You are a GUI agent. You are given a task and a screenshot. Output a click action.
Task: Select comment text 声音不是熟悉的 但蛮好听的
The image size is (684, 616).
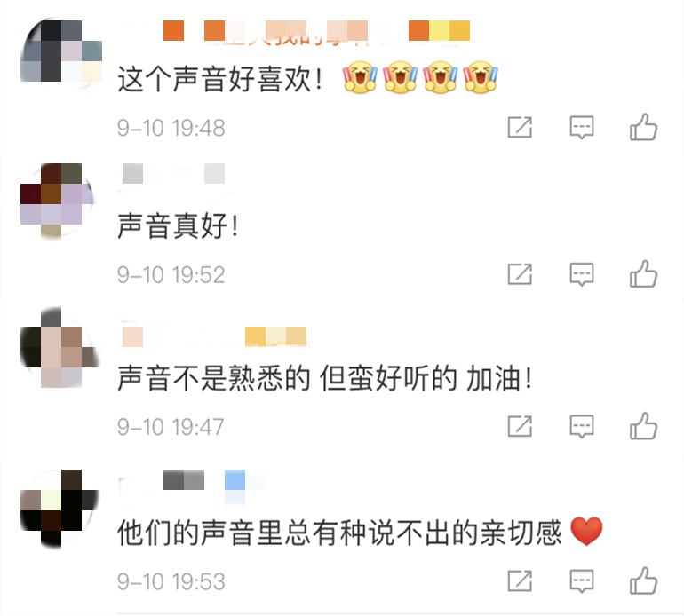[287, 377]
